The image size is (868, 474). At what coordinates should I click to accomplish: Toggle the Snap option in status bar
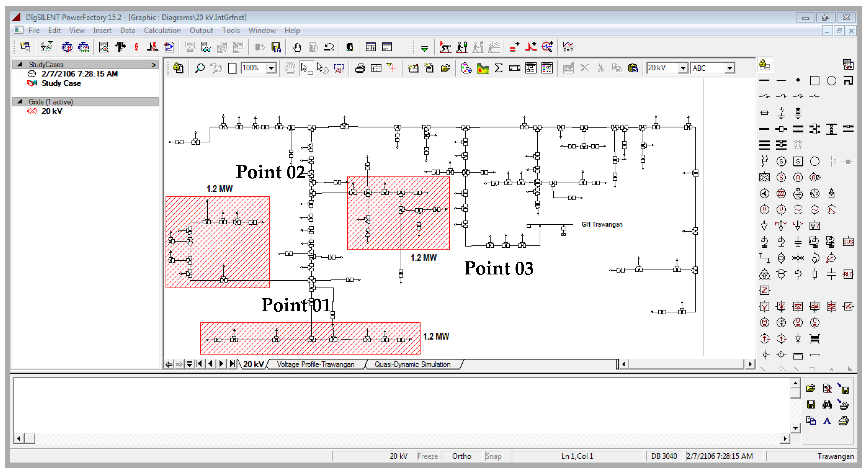point(493,456)
